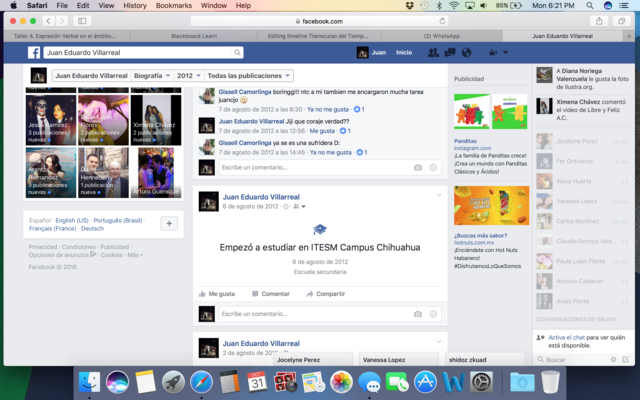Open Biografía dropdown

pyautogui.click(x=151, y=76)
